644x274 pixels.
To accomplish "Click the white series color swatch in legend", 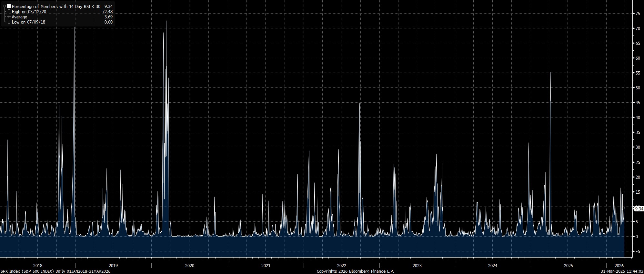I will [9, 6].
